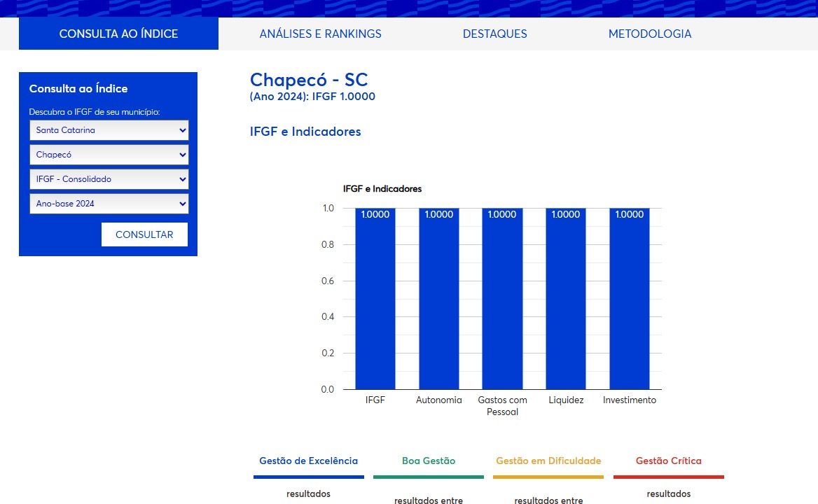Select the Autonomia bar in chart

439,301
